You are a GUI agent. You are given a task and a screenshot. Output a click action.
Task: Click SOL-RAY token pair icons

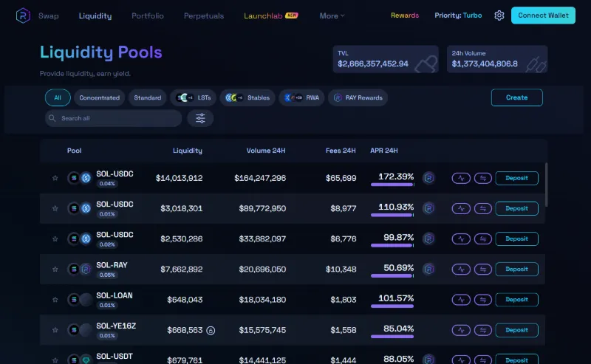point(80,269)
